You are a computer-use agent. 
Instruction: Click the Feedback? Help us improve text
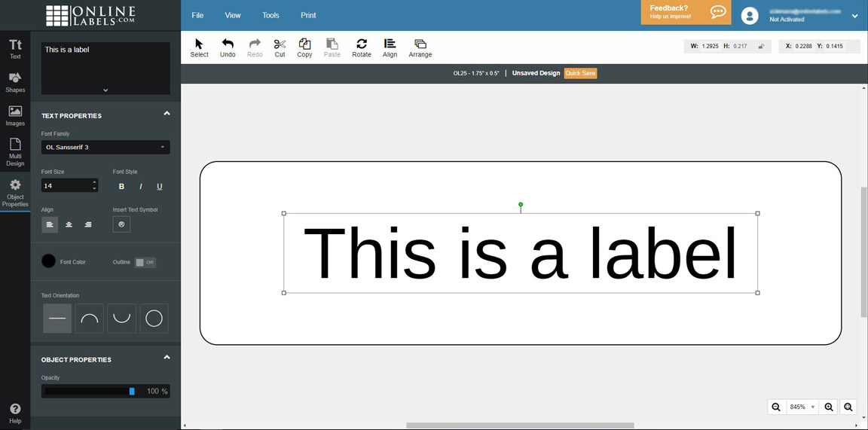point(671,12)
